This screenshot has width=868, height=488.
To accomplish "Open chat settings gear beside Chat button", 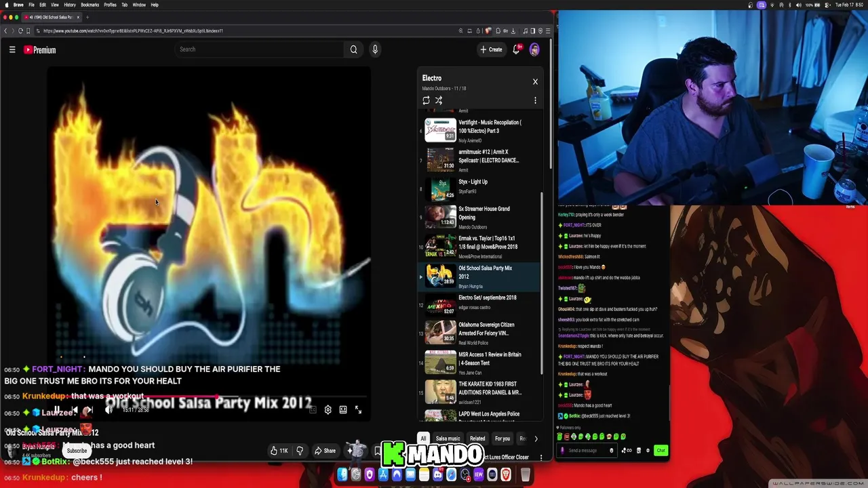I will coord(648,451).
